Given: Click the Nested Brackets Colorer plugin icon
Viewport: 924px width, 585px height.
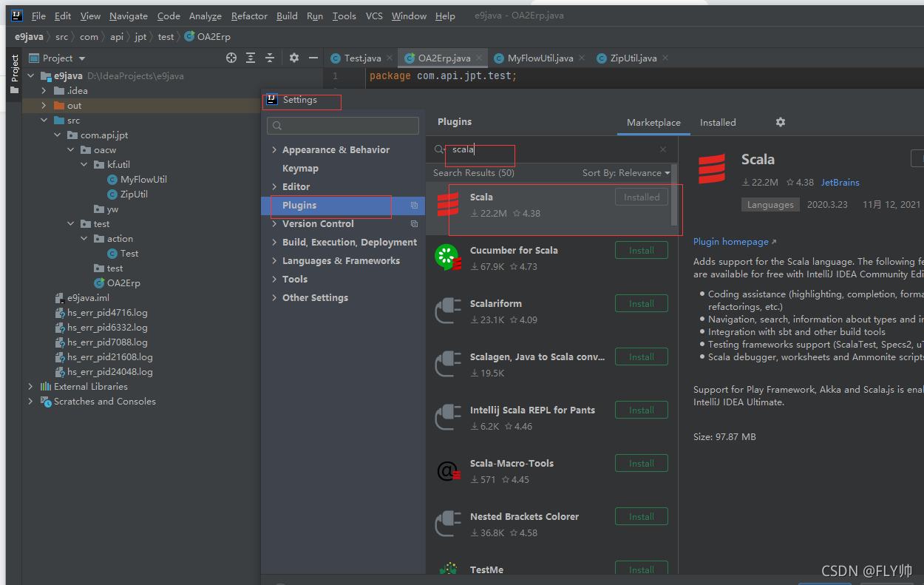Looking at the screenshot, I should coord(449,523).
